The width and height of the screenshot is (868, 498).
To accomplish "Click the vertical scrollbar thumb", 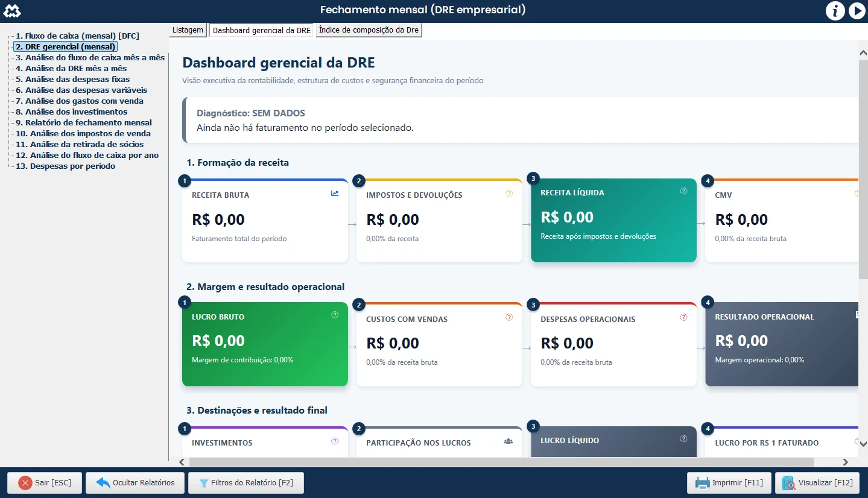I will [x=863, y=169].
